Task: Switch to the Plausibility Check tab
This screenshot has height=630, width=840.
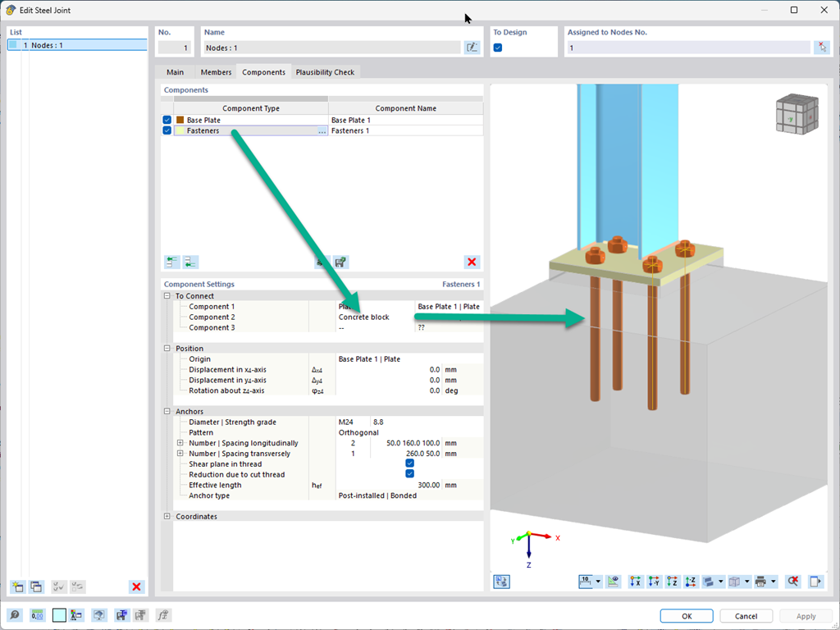Action: point(325,71)
